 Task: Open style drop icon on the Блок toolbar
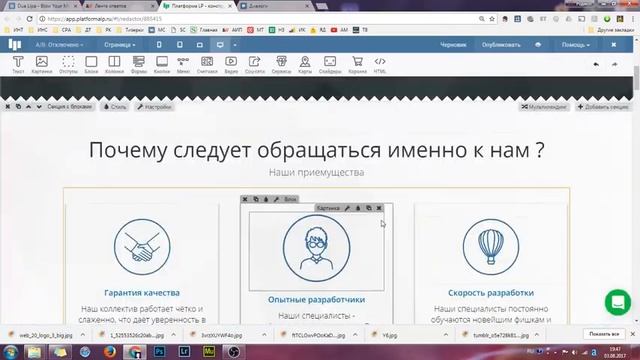[x=266, y=199]
